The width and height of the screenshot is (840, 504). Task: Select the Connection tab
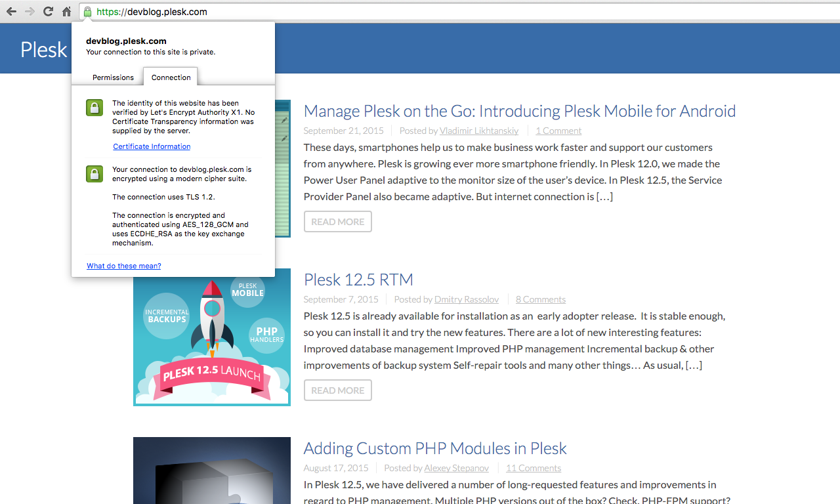[x=171, y=77]
